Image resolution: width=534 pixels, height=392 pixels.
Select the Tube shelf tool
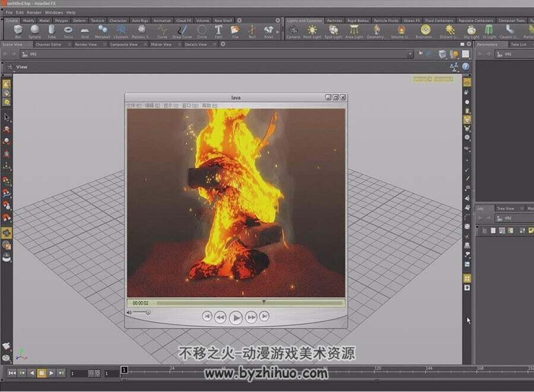pos(52,31)
